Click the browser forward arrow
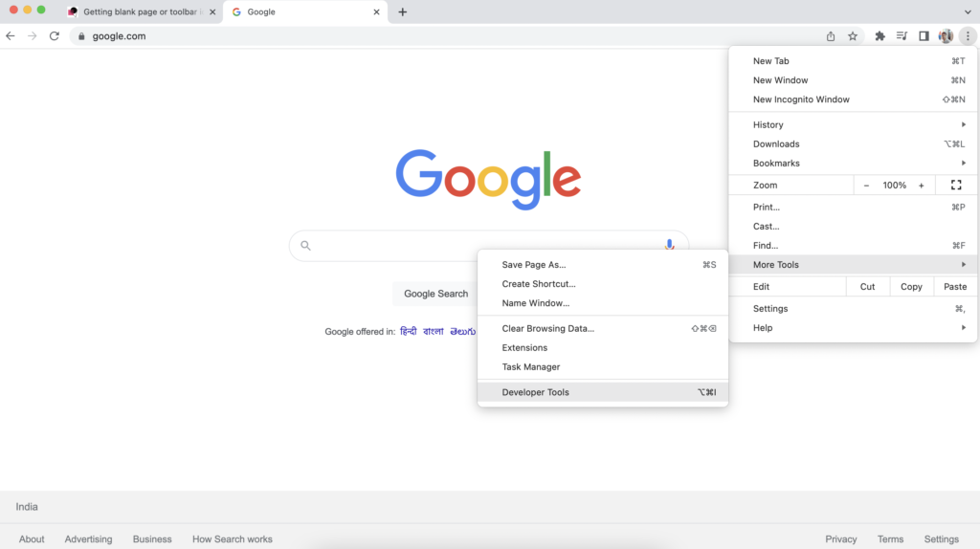 pos(32,36)
